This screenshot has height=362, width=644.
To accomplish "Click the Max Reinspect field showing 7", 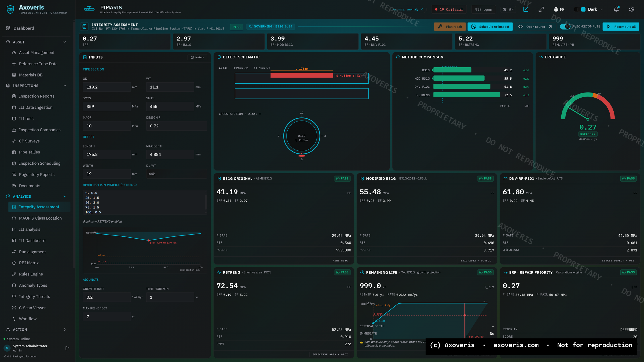I will point(107,317).
